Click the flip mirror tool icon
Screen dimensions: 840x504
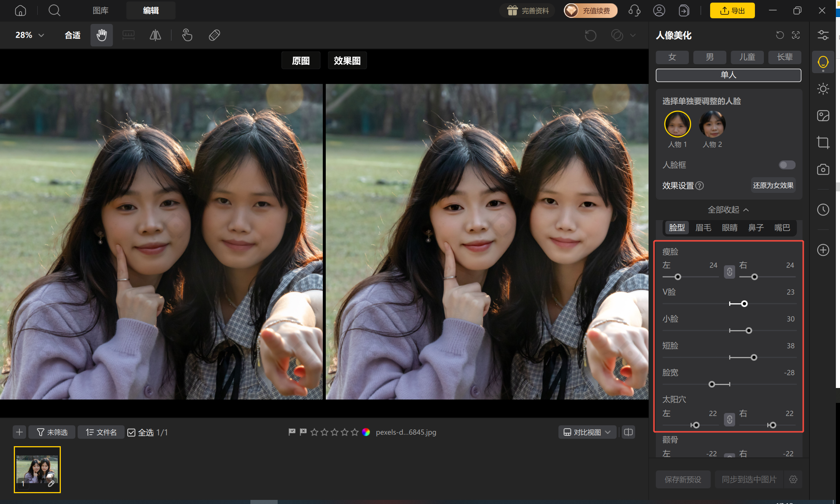click(x=155, y=35)
